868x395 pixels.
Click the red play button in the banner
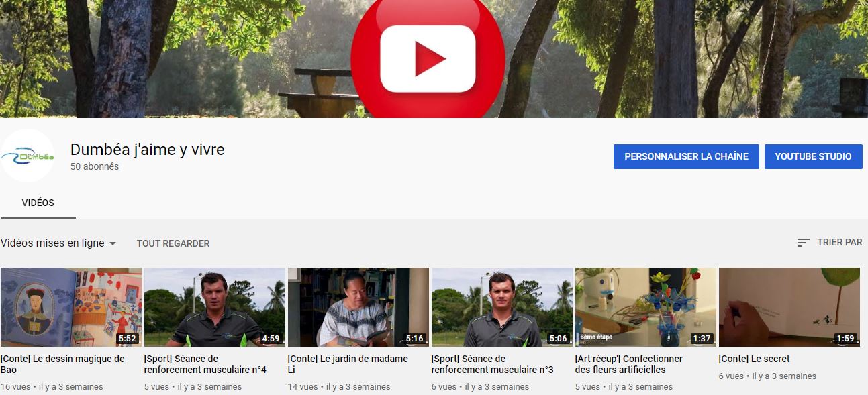tap(428, 59)
